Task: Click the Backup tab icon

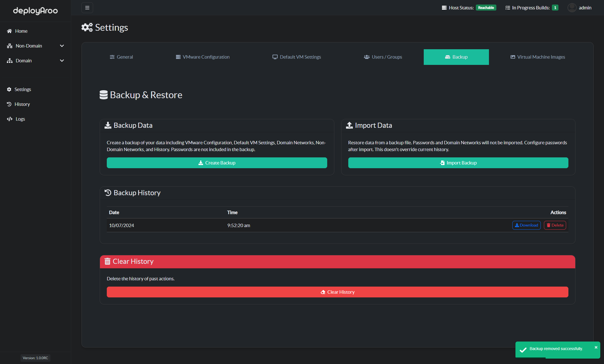Action: coord(447,57)
